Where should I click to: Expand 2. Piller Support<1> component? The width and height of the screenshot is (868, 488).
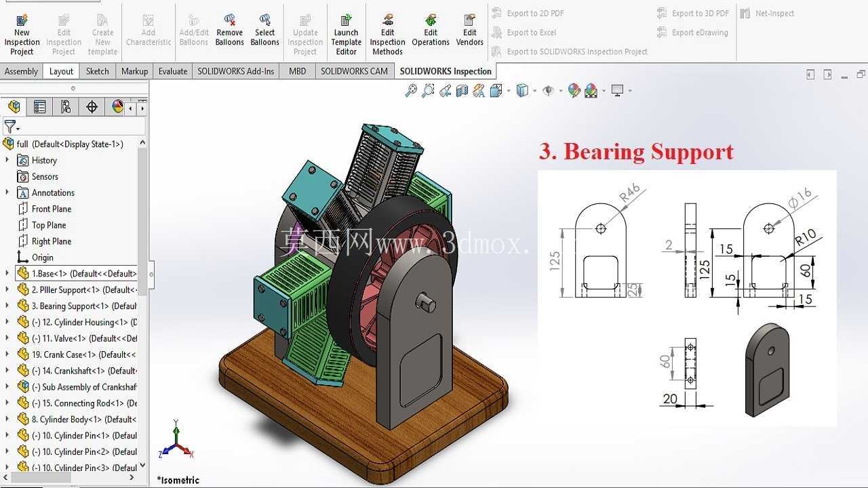[x=7, y=289]
